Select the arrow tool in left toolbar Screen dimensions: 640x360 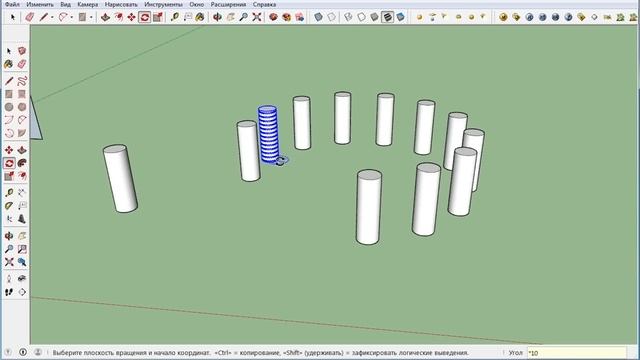(x=9, y=51)
